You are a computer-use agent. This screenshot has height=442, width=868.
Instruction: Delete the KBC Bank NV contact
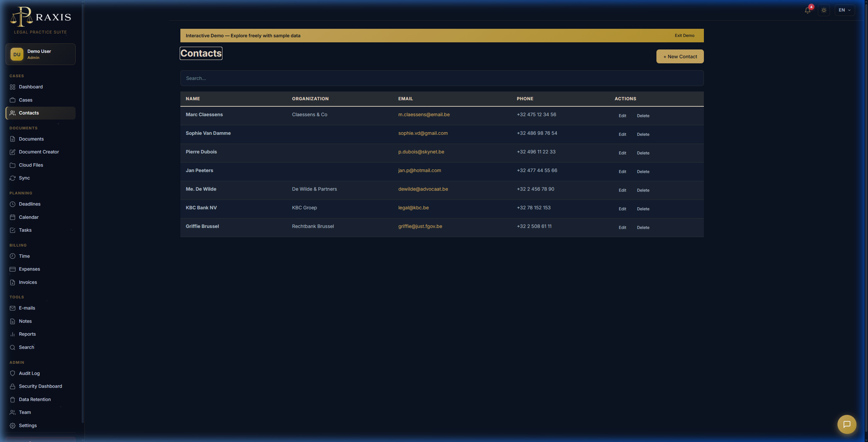click(643, 209)
